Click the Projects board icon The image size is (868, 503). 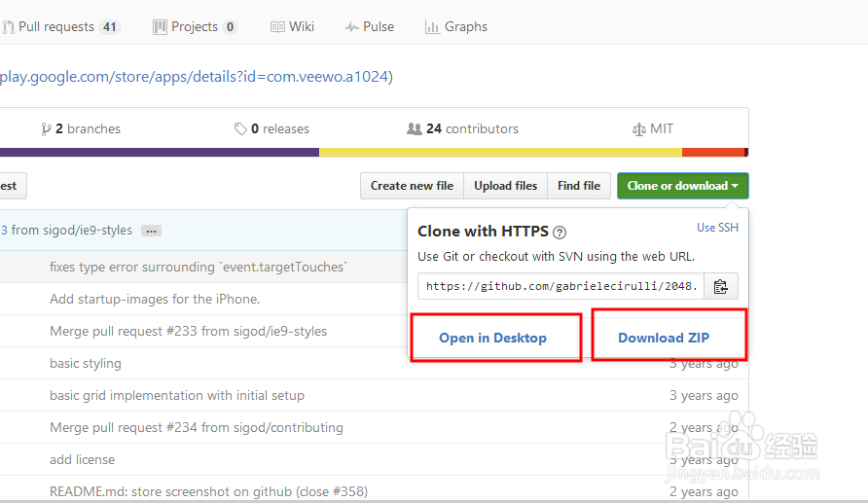[160, 27]
